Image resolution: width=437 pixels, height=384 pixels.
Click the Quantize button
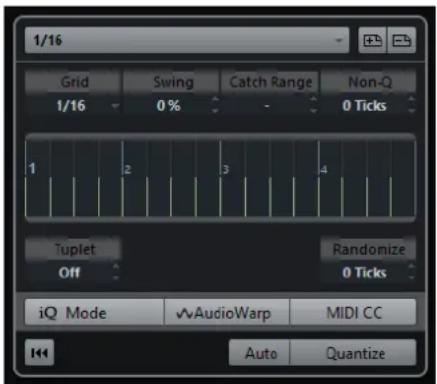click(x=353, y=353)
